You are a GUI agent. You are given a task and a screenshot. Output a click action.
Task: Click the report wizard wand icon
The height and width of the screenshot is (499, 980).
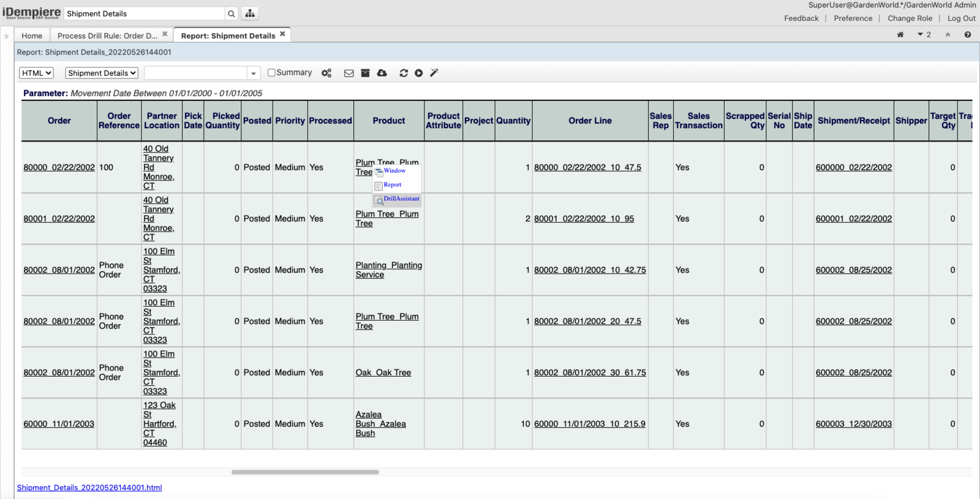point(434,73)
